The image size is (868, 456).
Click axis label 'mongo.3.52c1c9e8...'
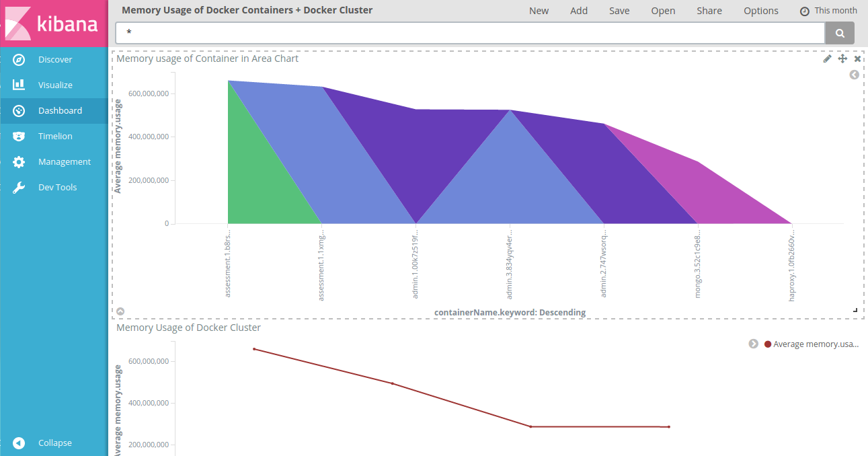(x=698, y=266)
